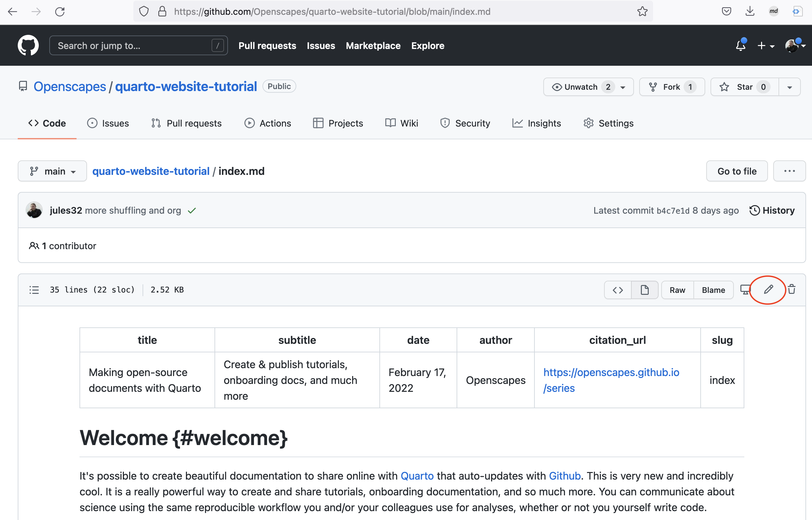Bookmark page with star in address bar
Screen dimensions: 812x520
tap(642, 12)
